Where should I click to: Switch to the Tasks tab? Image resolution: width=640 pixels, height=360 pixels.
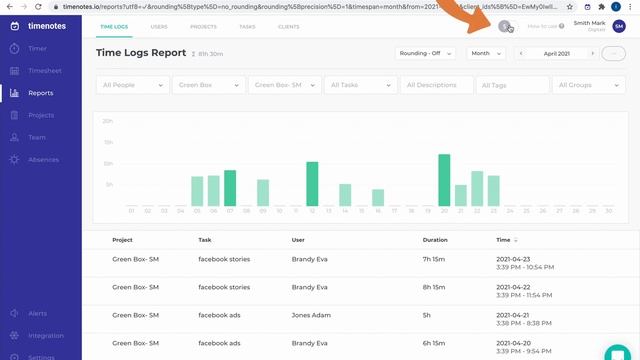[x=247, y=27]
